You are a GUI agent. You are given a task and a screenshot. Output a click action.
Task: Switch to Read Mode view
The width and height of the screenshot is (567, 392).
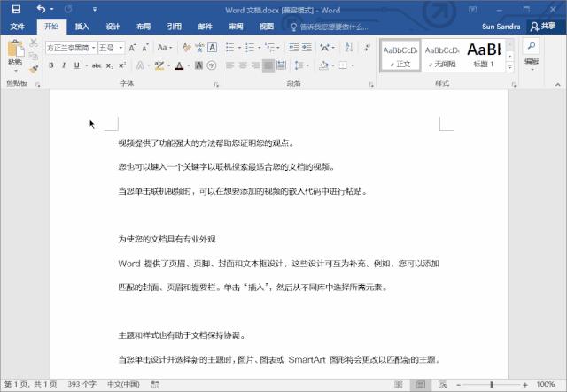point(399,384)
